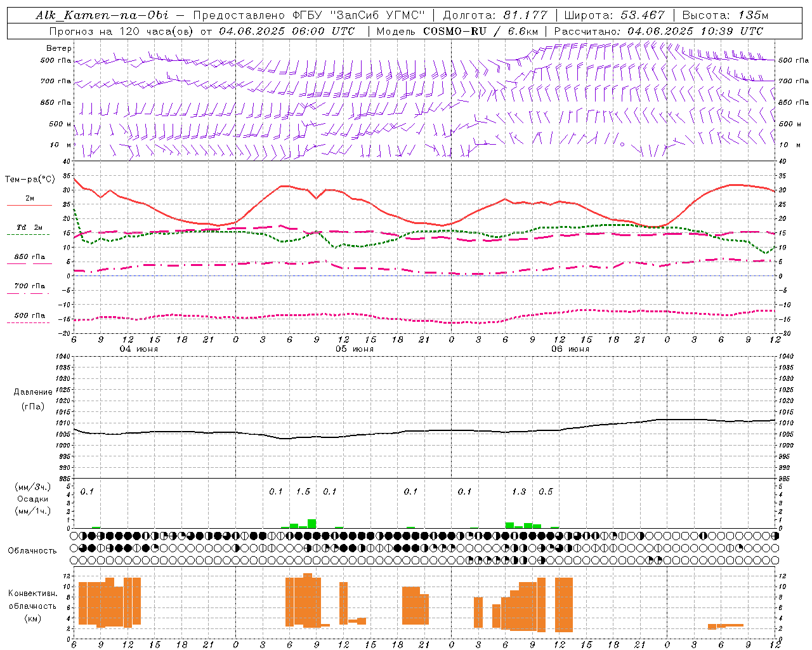
Task: Click the dashed line under the 700 гПа legend
Action: (x=29, y=293)
